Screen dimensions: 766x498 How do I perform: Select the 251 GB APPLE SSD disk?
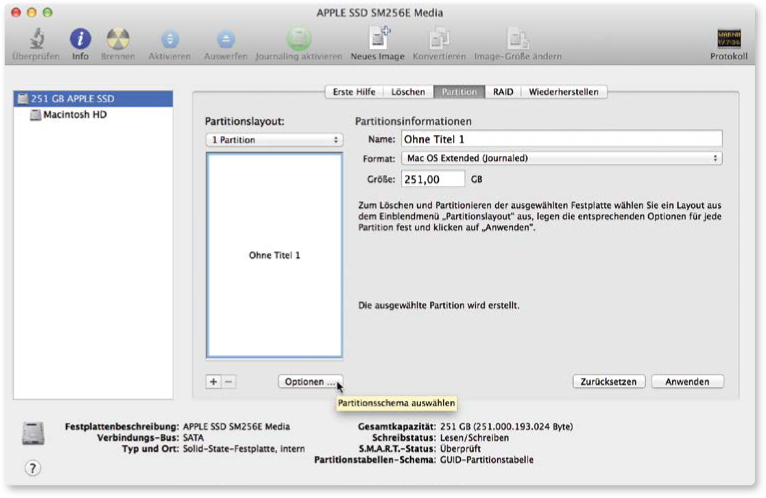(93, 99)
